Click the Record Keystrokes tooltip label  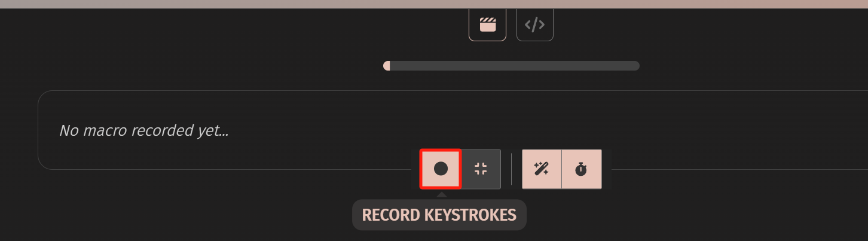pyautogui.click(x=439, y=215)
